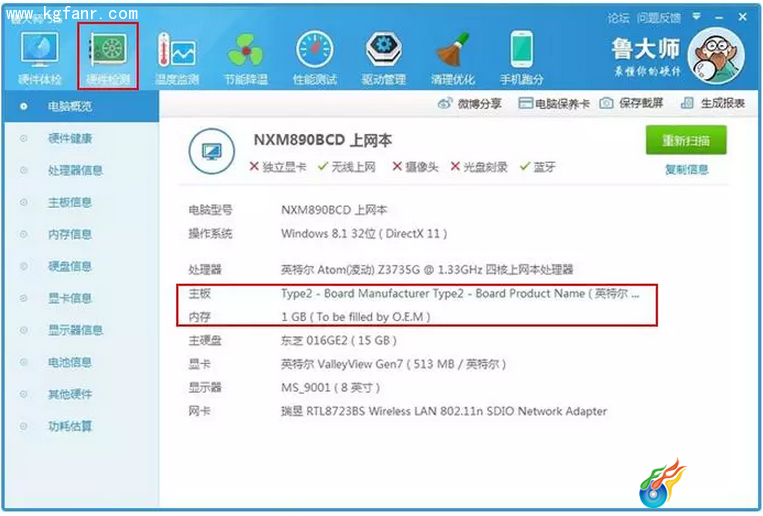Open the 问题反馈 feedback link
Image resolution: width=763 pixels, height=516 pixels.
[x=659, y=18]
